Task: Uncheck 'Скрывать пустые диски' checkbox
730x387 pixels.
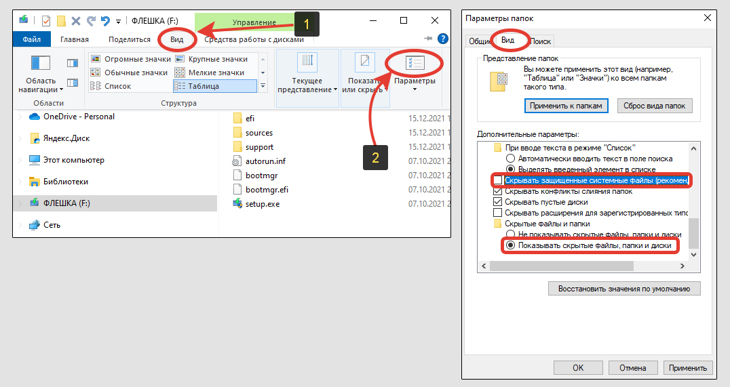Action: pos(498,202)
